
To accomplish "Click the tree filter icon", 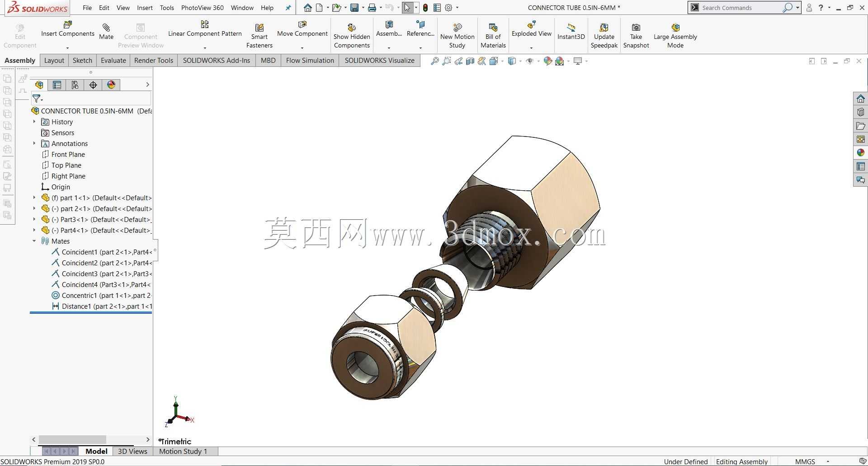I will pyautogui.click(x=37, y=98).
